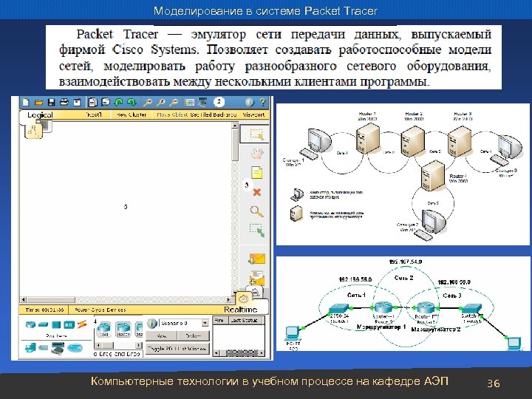
Task: Add a Complex PDU with open envelope icon
Action: tap(256, 278)
